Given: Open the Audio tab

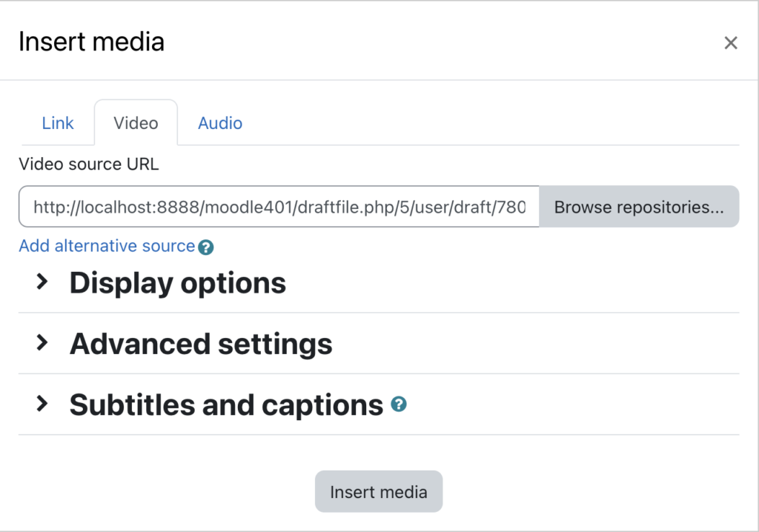Looking at the screenshot, I should (x=220, y=123).
